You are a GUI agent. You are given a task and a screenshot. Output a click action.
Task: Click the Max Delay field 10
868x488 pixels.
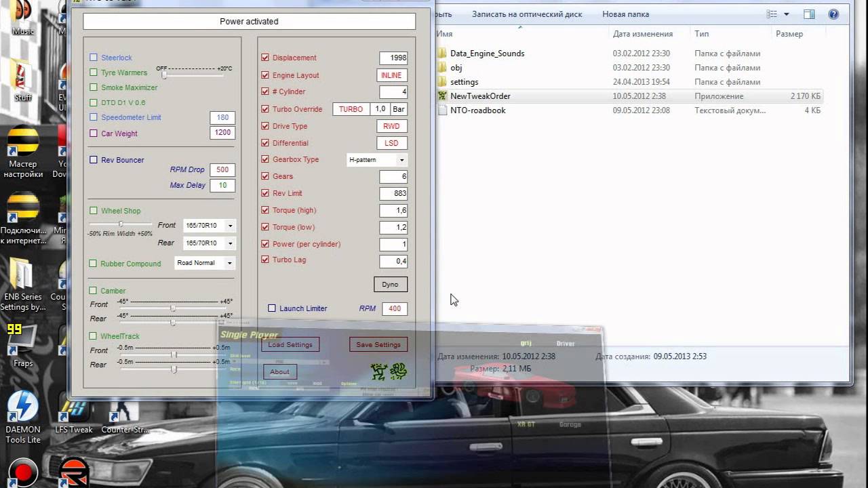(x=222, y=185)
